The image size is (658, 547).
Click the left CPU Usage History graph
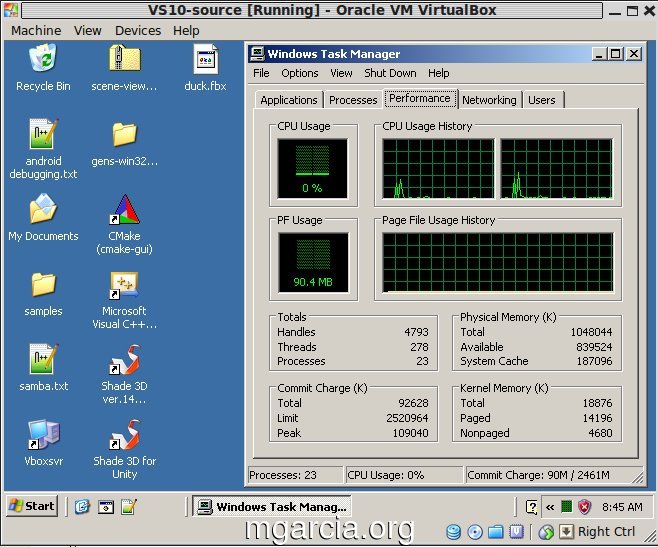438,168
